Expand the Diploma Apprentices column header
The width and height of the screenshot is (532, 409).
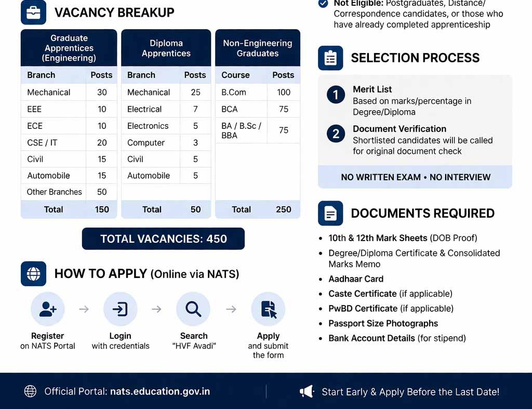coord(166,47)
